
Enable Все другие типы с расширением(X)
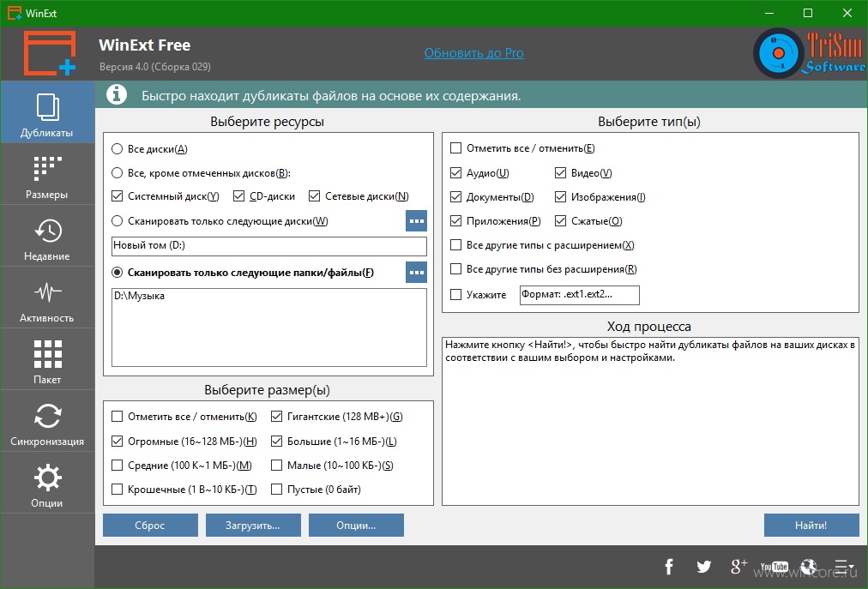click(x=542, y=245)
